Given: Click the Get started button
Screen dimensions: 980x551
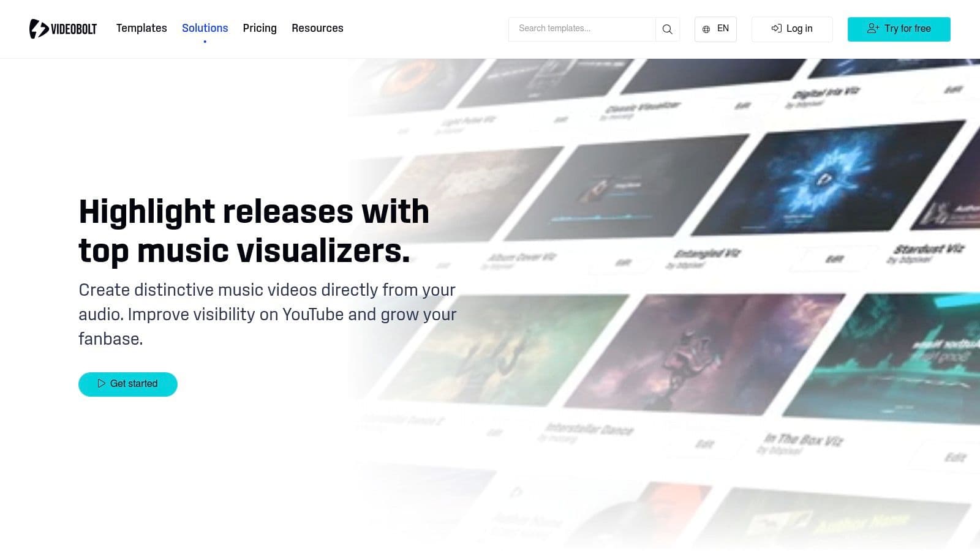Looking at the screenshot, I should click(128, 384).
